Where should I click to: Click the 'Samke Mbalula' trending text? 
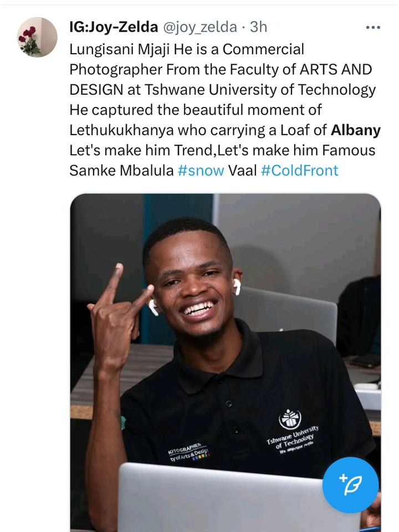click(x=121, y=170)
